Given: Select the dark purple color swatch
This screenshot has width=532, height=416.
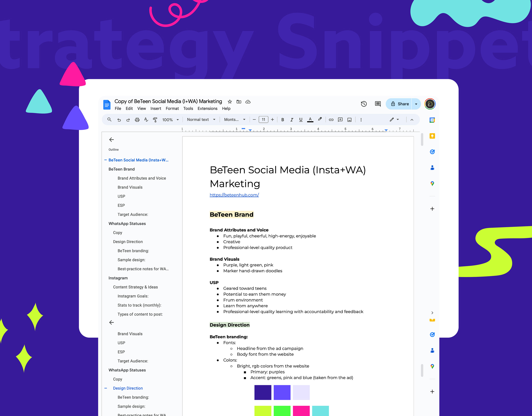Looking at the screenshot, I should coord(263,392).
